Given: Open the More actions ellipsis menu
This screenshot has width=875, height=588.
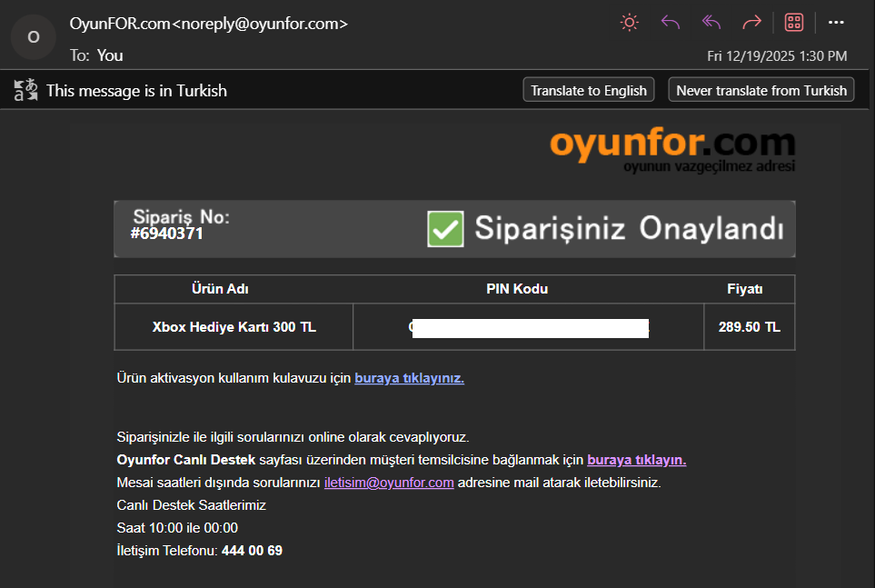Looking at the screenshot, I should [836, 23].
